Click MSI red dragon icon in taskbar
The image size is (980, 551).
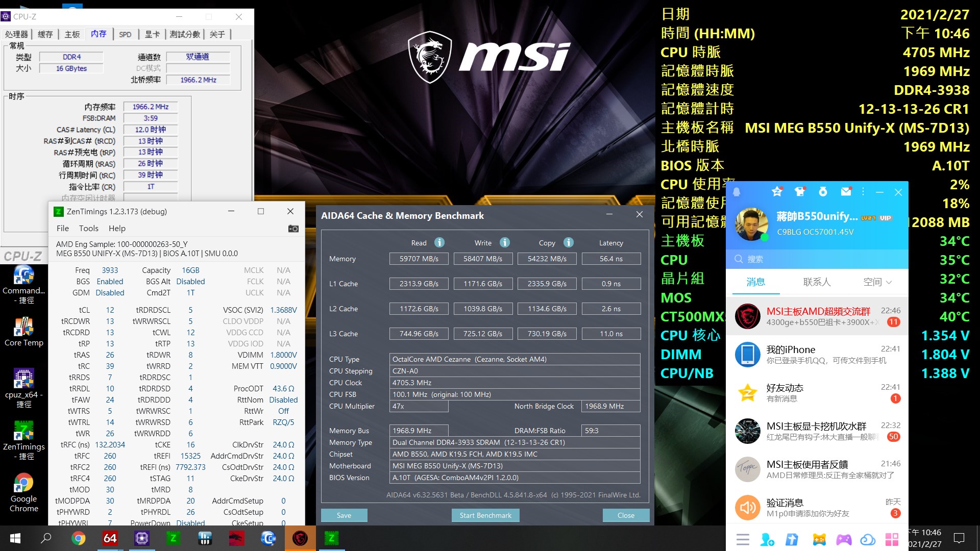tap(236, 538)
